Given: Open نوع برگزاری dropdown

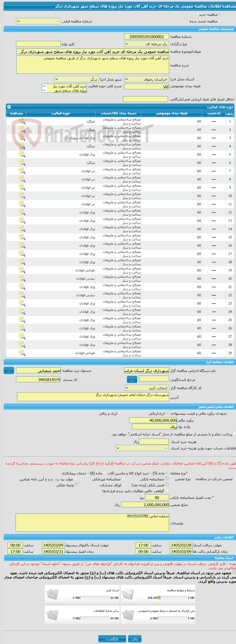Looking at the screenshot, I should coord(147,44).
